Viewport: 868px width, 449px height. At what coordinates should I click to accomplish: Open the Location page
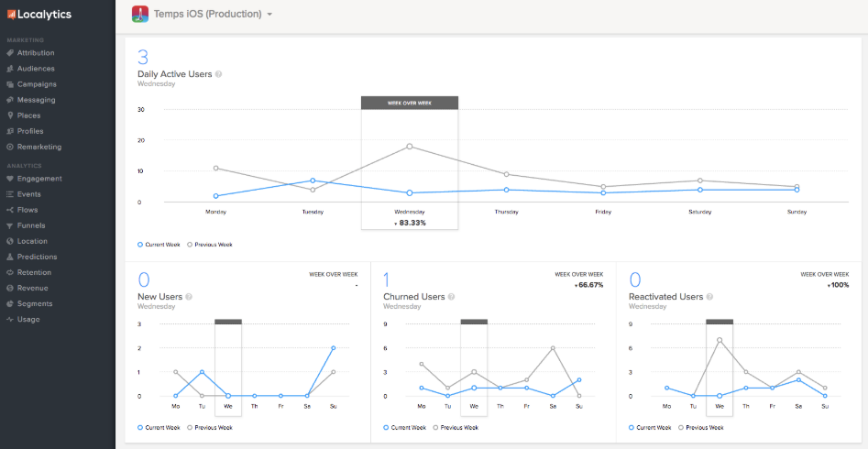click(x=32, y=241)
